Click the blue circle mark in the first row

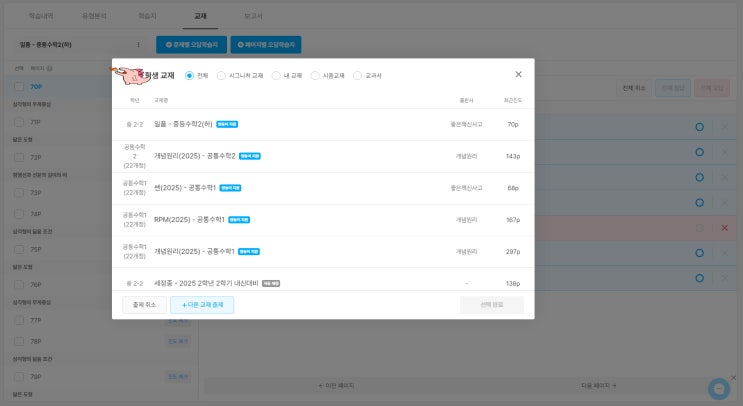point(699,126)
